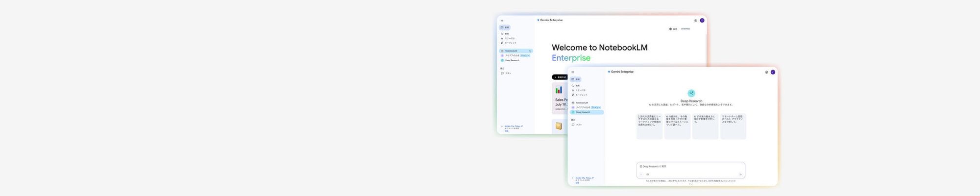
Task: Click the pin icon on the NotebookLM sidebar row
Action: click(x=530, y=51)
